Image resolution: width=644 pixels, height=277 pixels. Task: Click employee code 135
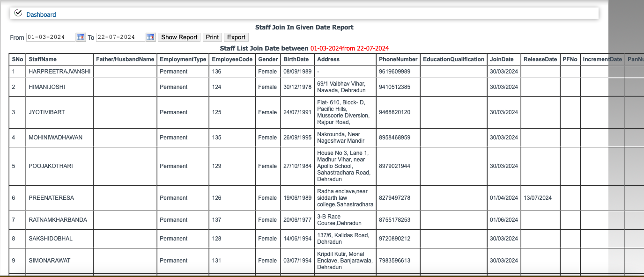[216, 138]
